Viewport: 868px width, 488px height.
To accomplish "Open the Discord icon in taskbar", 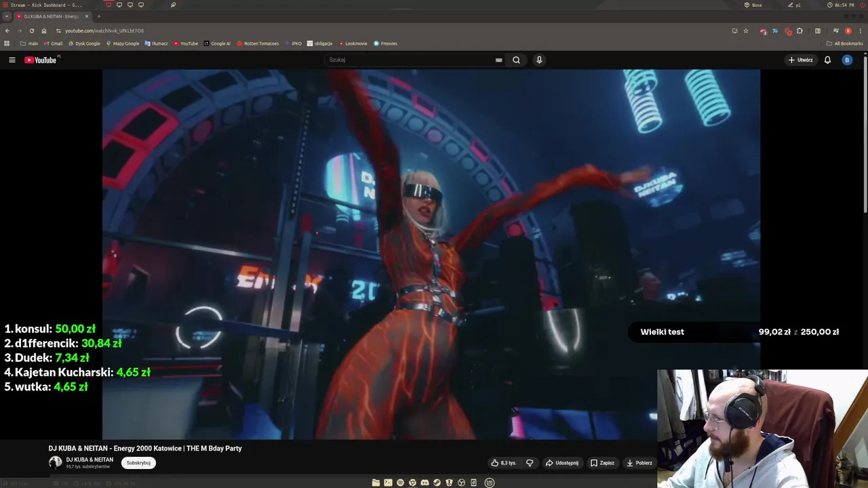I will pyautogui.click(x=425, y=483).
